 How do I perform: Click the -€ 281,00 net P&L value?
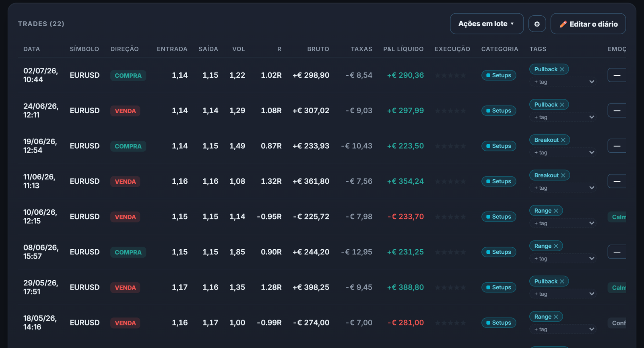click(x=406, y=323)
